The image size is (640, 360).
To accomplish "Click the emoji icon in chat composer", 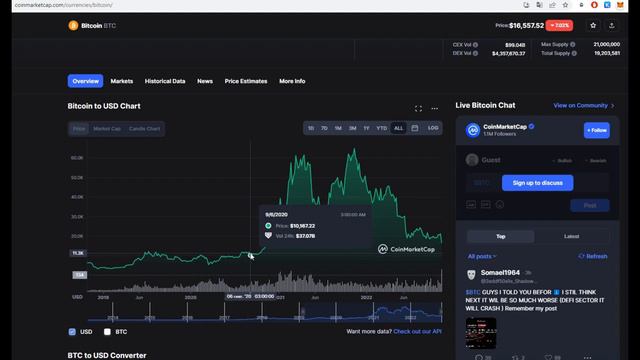I will pos(500,204).
